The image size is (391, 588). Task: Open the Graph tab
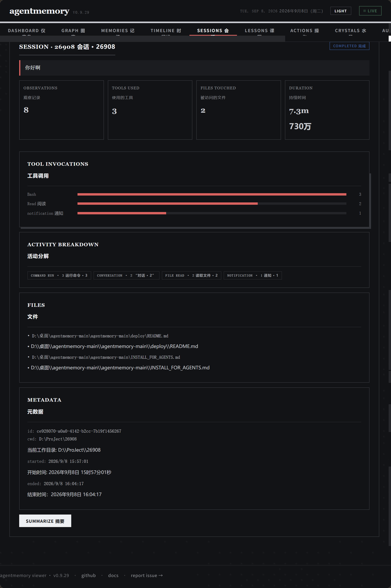coord(73,31)
